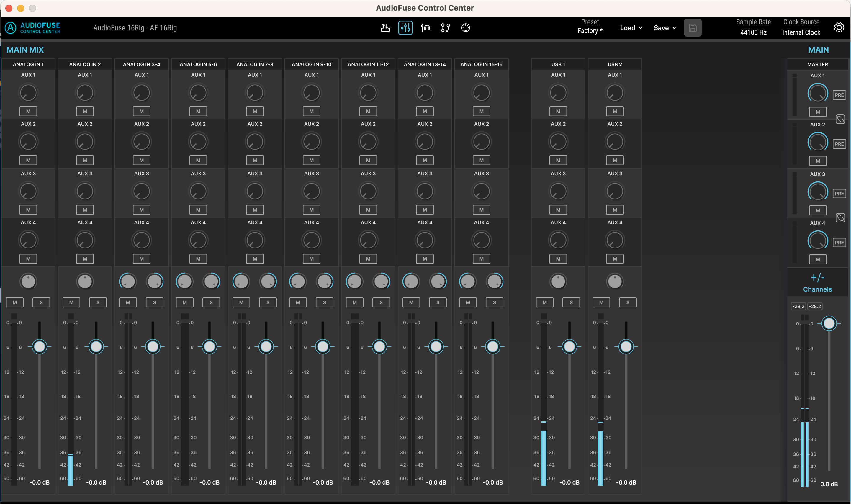
Task: Click the USB 1 channel name
Action: point(558,64)
